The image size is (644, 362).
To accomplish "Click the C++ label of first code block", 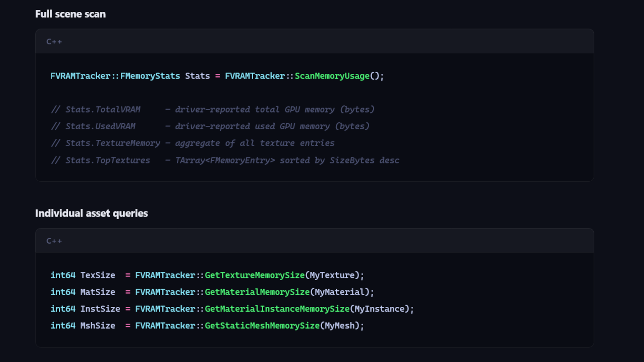I will coord(54,42).
